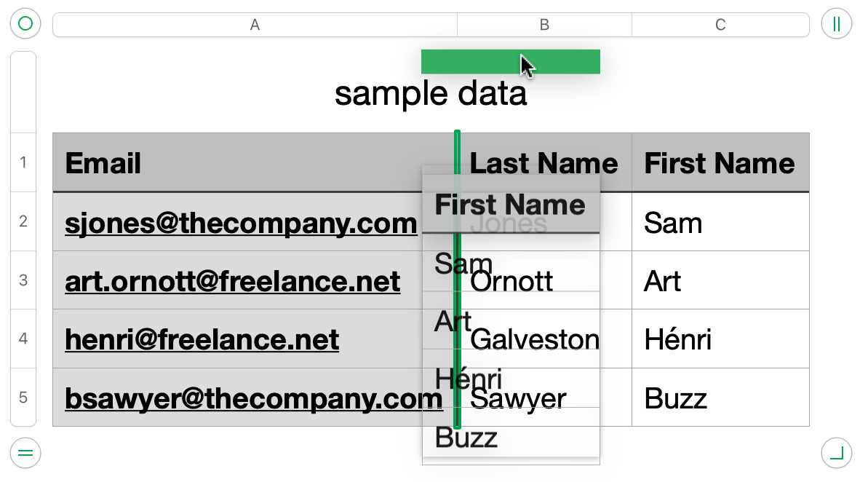Click the sample data table title

pos(430,95)
